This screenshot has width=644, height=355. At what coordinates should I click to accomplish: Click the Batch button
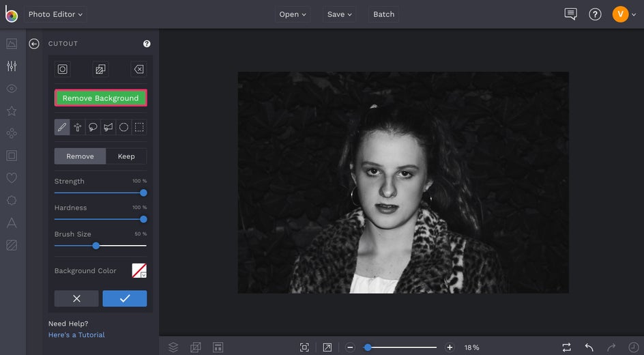383,14
